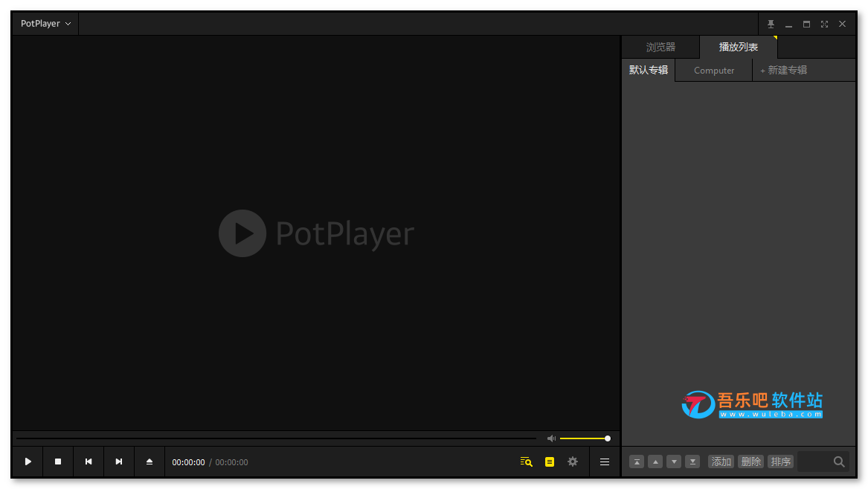This screenshot has height=489, width=868.
Task: Mute audio using the speaker icon
Action: [551, 438]
